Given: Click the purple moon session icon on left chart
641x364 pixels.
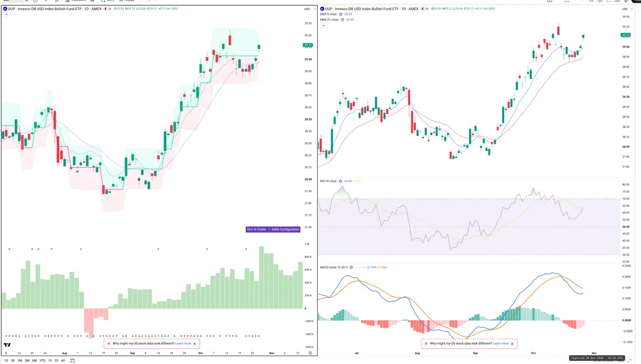Looking at the screenshot, I should (x=106, y=9).
